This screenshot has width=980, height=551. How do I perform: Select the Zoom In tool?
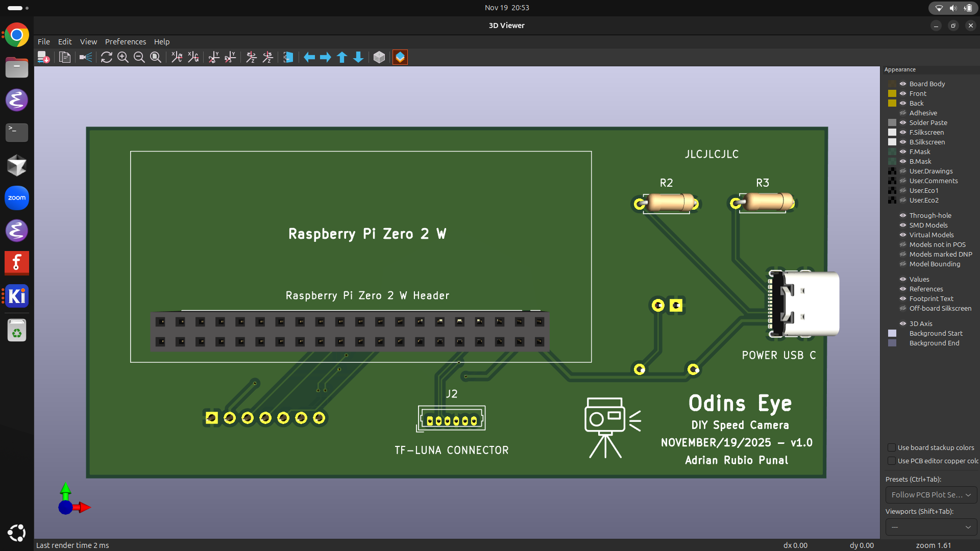pyautogui.click(x=122, y=57)
